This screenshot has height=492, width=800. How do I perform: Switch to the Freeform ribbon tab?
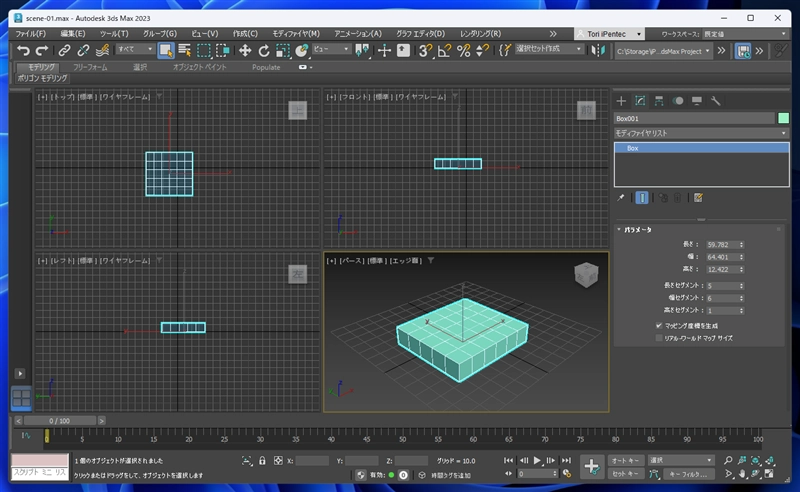coord(90,67)
